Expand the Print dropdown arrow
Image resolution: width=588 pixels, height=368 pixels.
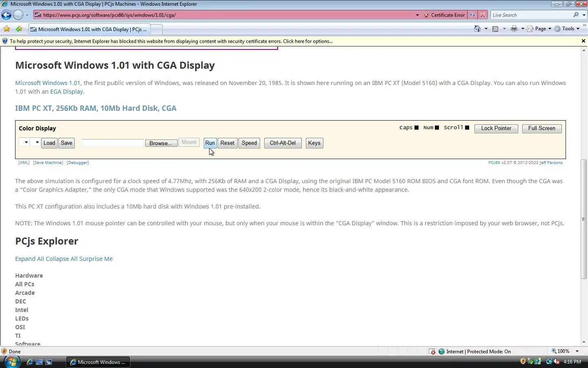[523, 29]
